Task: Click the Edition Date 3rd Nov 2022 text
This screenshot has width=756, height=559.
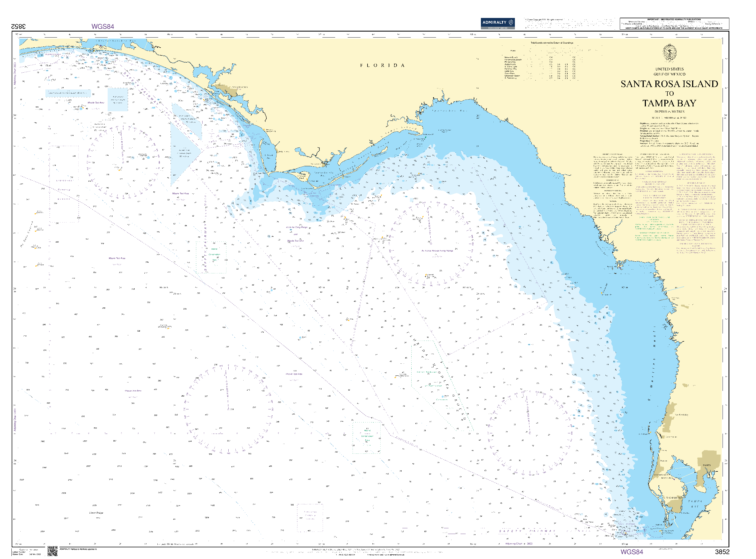Action: pyautogui.click(x=27, y=554)
